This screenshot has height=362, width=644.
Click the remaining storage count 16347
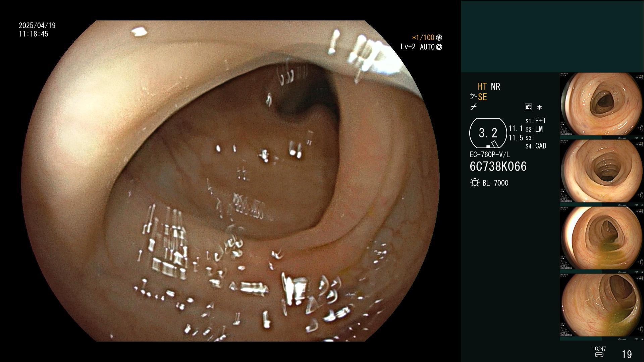(x=599, y=349)
